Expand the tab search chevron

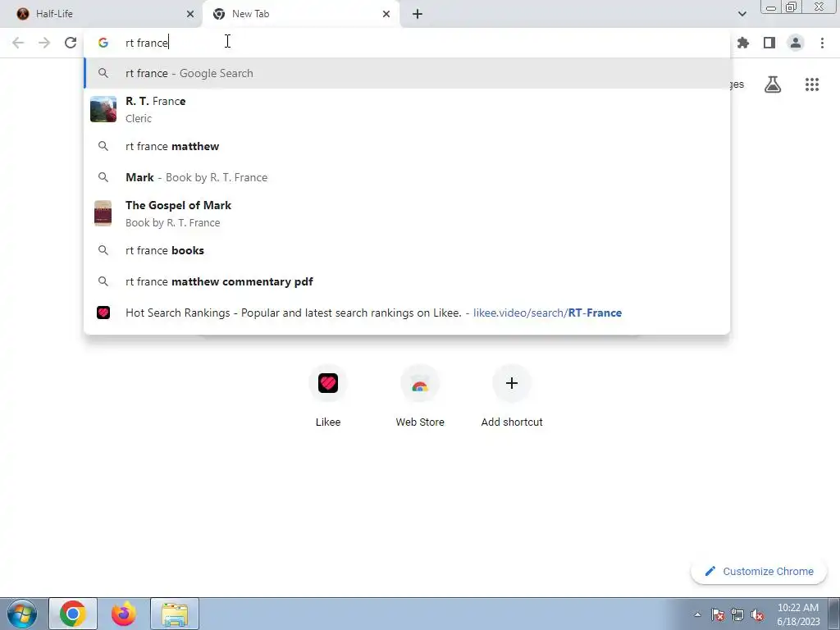(742, 14)
